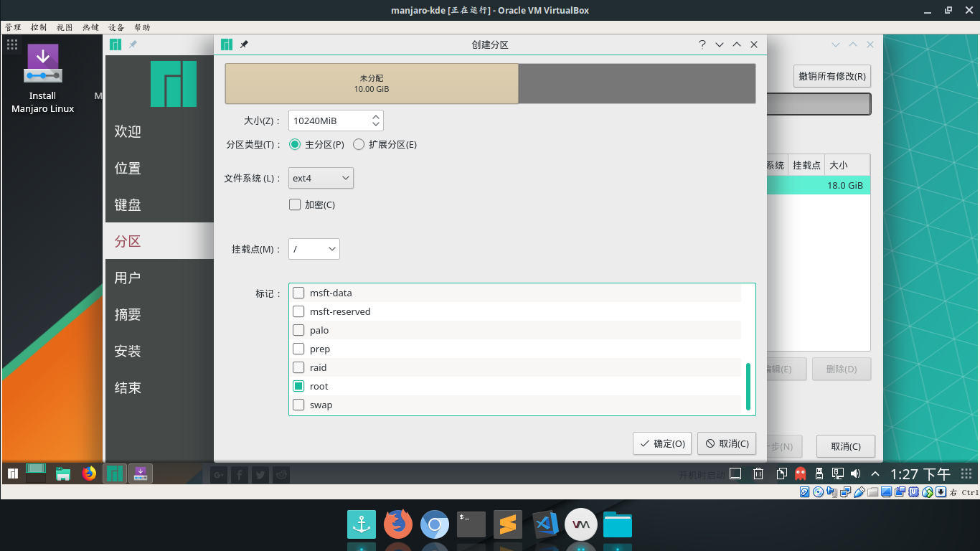Open volume control in guest tray
Viewport: 980px width, 551px height.
point(855,474)
